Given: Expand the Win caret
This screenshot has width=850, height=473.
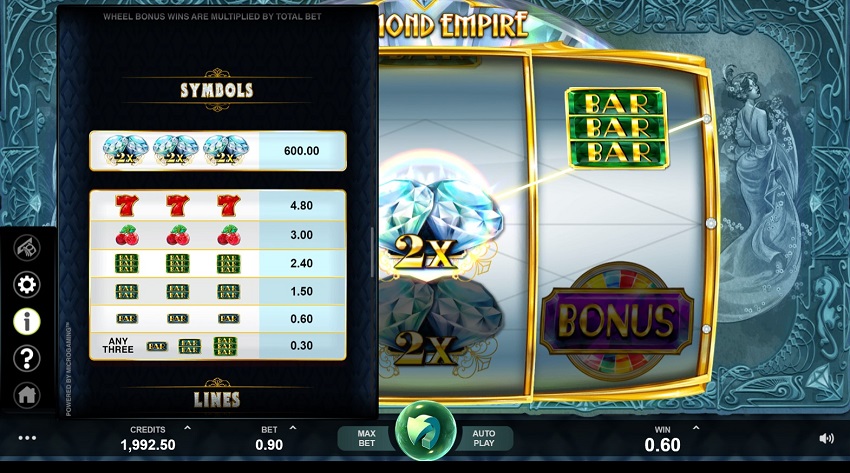Looking at the screenshot, I should click(x=696, y=428).
